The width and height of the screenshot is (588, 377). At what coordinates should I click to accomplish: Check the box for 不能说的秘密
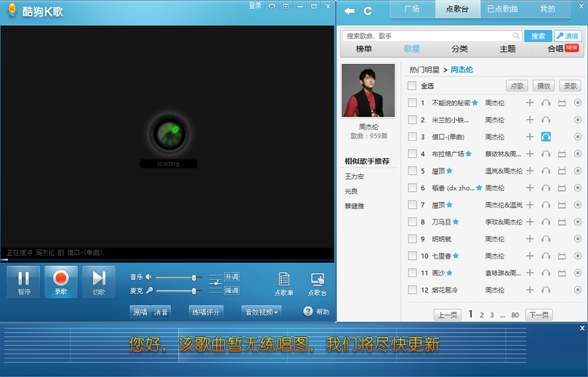pyautogui.click(x=412, y=102)
